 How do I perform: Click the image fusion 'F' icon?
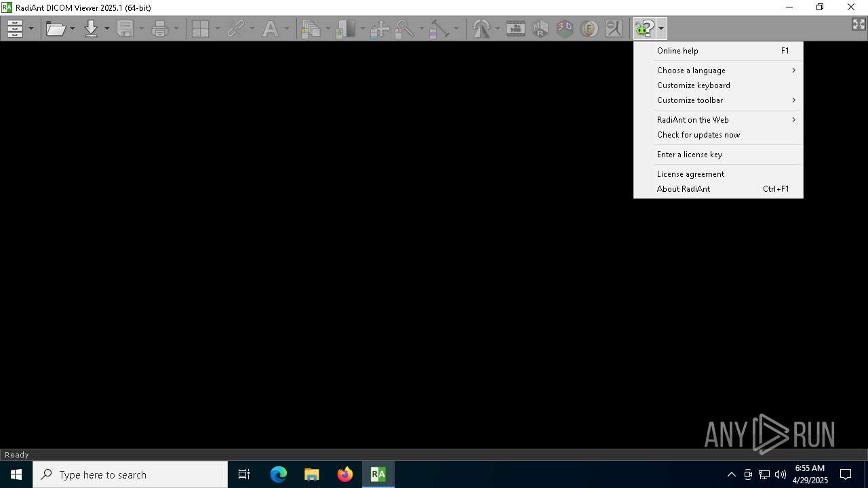click(589, 28)
